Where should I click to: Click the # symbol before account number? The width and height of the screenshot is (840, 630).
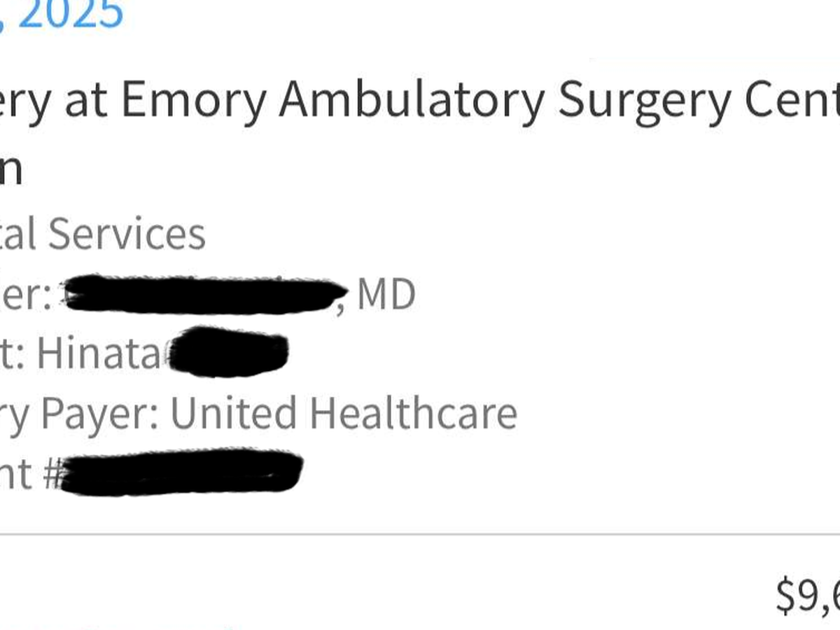50,475
